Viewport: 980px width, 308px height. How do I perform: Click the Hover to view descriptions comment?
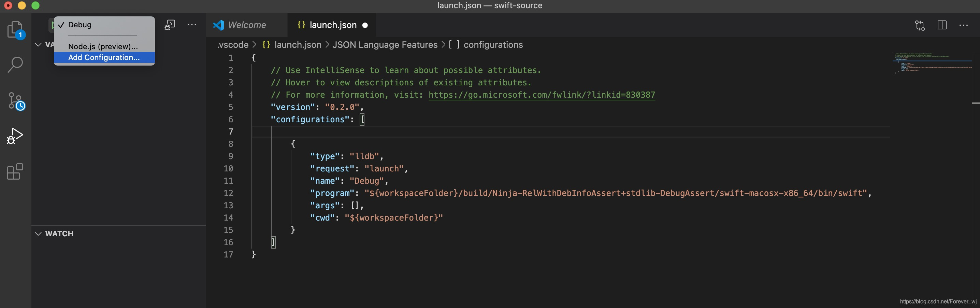click(401, 83)
